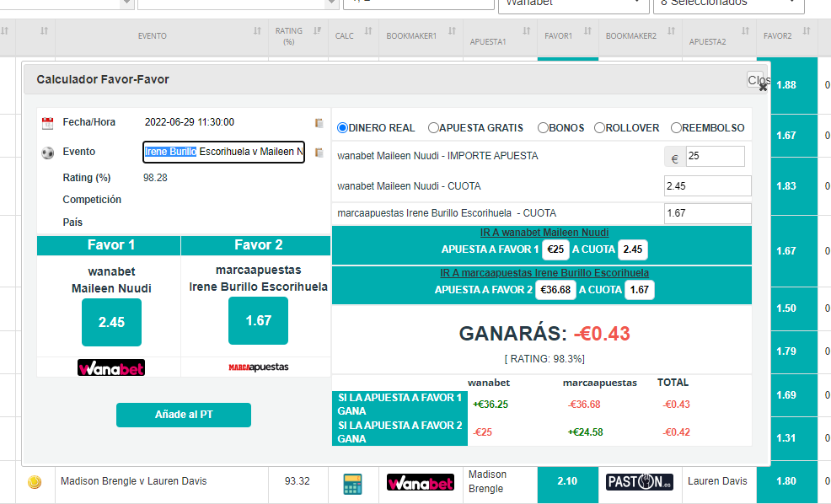This screenshot has height=504, width=831.
Task: Copy the date using clipboard icon
Action: [319, 123]
